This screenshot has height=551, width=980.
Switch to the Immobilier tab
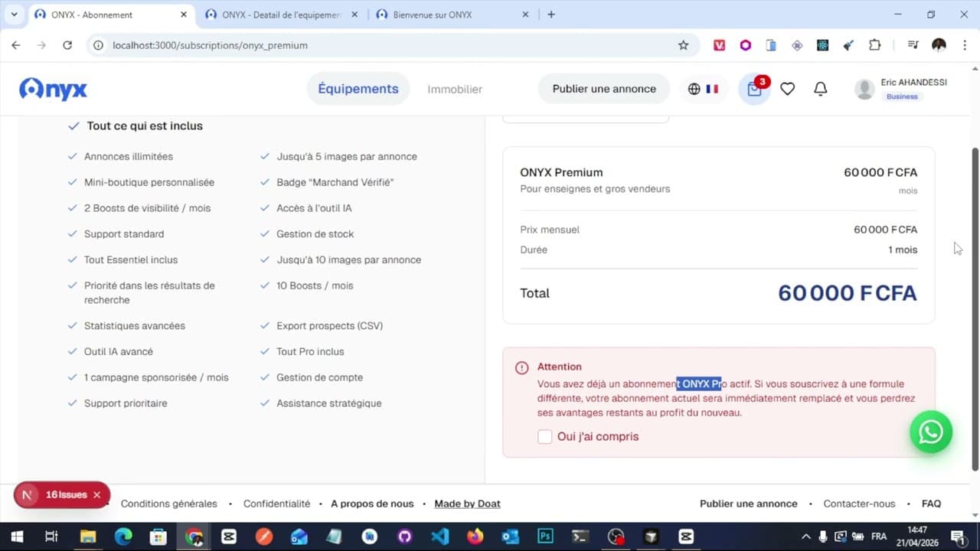click(455, 90)
